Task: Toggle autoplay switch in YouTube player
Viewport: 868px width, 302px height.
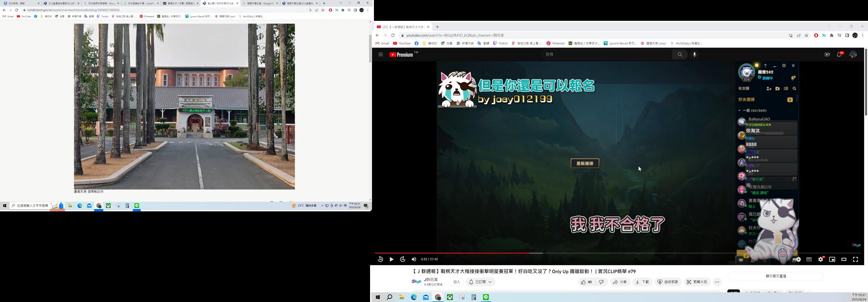Action: tap(797, 259)
